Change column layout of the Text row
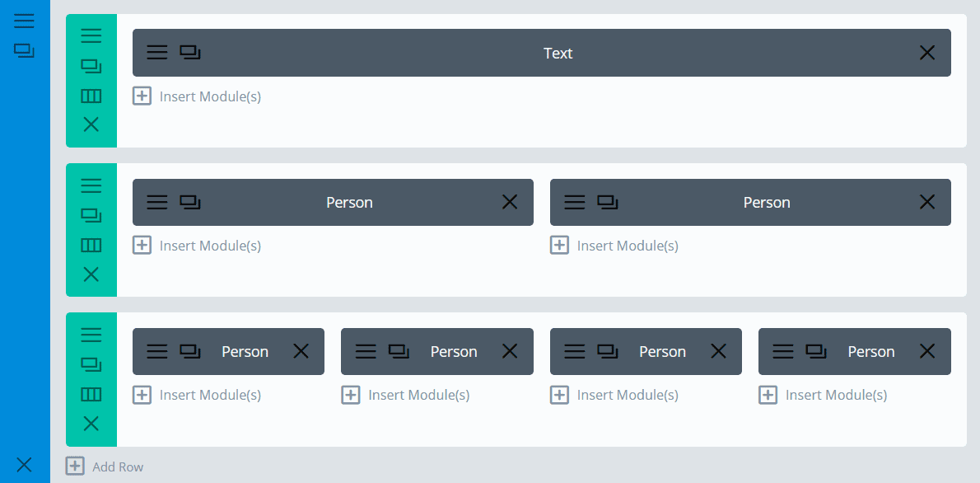This screenshot has width=980, height=483. coord(91,96)
